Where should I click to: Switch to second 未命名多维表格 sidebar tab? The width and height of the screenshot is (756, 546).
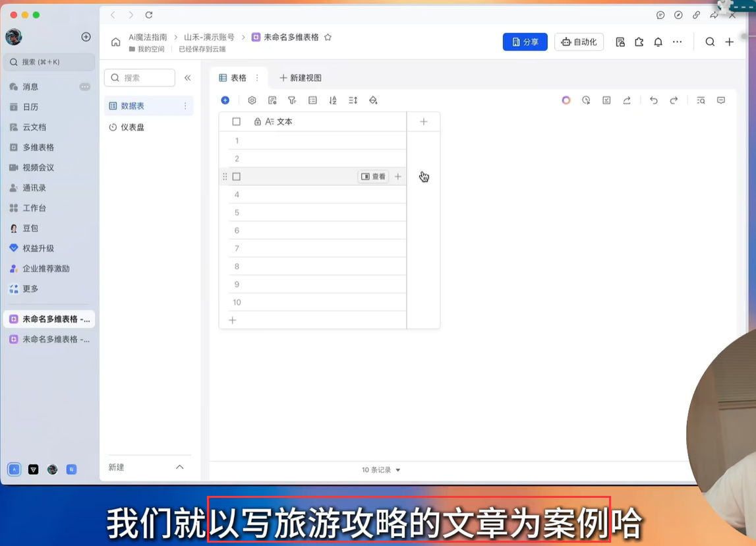click(x=49, y=339)
